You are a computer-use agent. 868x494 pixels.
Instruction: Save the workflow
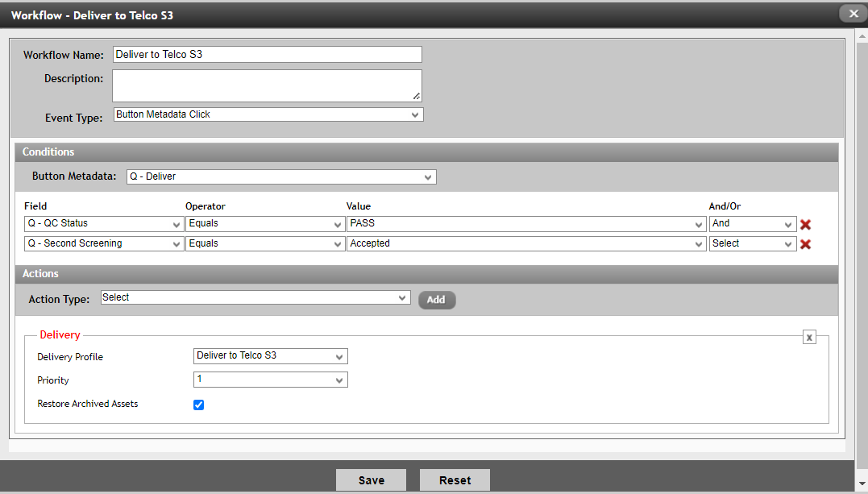point(372,480)
